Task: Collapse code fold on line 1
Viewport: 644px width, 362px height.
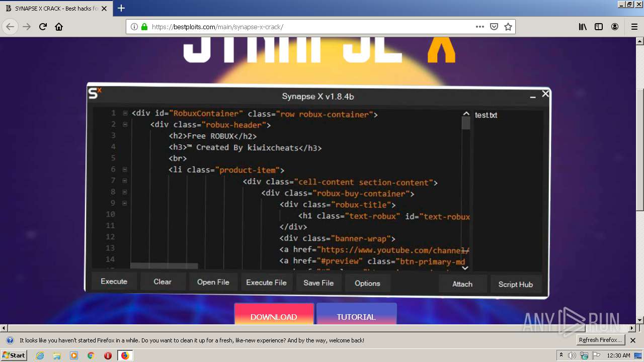Action: [125, 113]
